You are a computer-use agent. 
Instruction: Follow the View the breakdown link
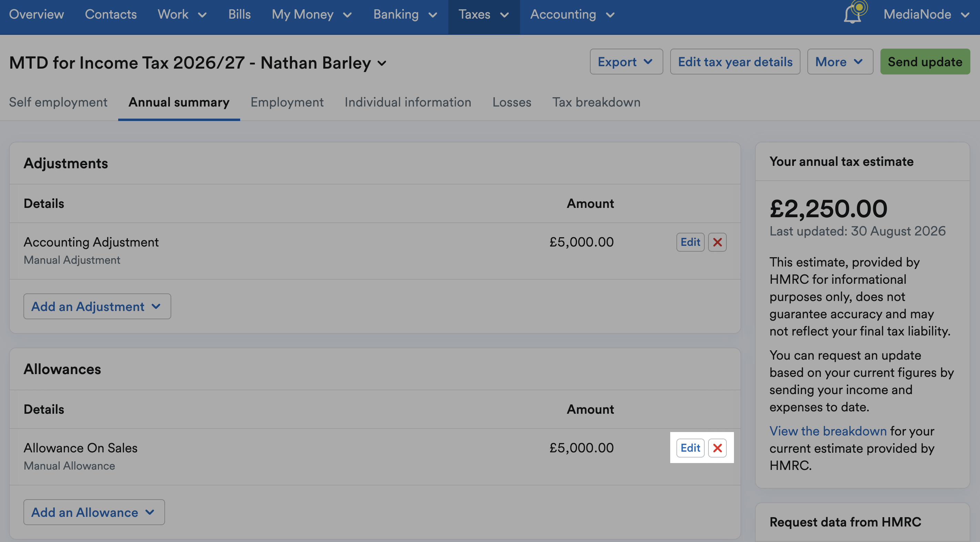click(828, 431)
